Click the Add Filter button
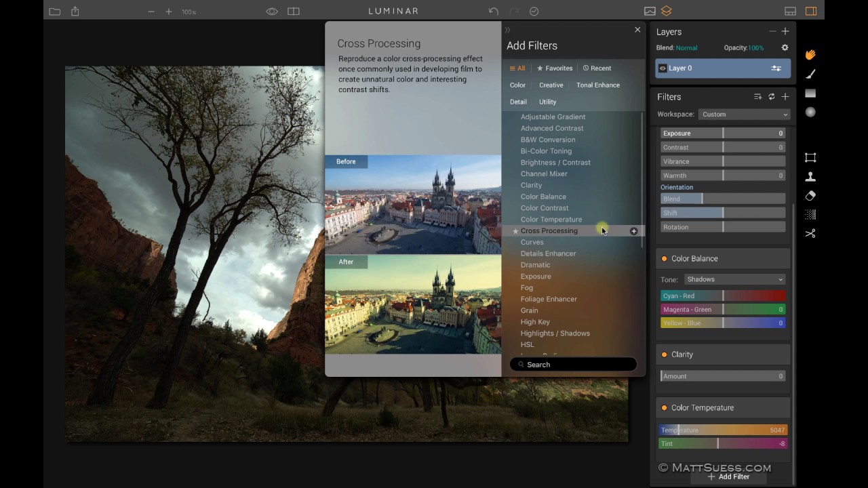 click(728, 476)
